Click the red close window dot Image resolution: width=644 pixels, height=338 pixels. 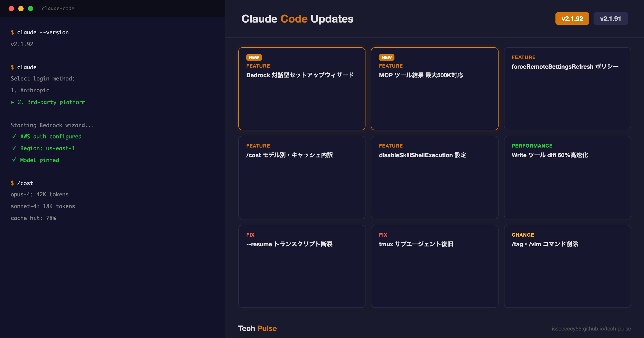tap(11, 9)
